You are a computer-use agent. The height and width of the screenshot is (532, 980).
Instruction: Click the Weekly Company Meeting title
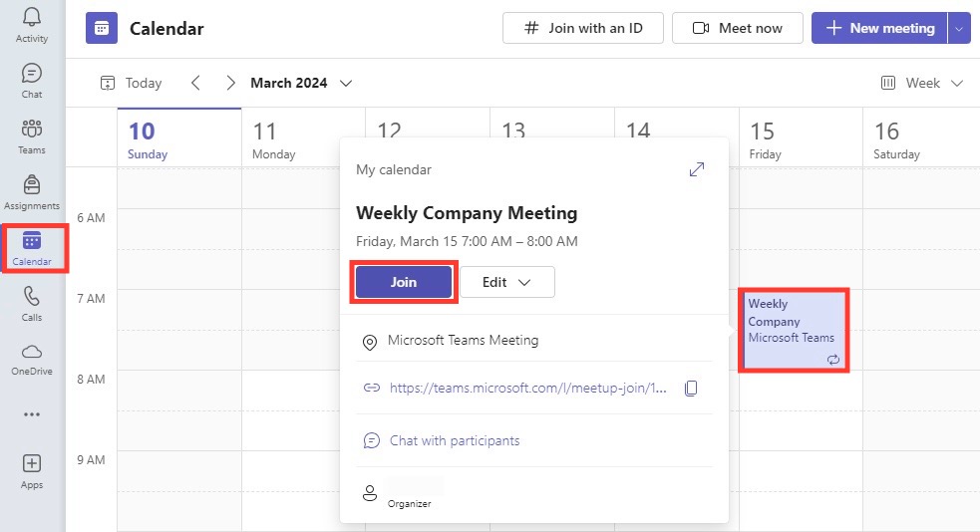pyautogui.click(x=467, y=213)
